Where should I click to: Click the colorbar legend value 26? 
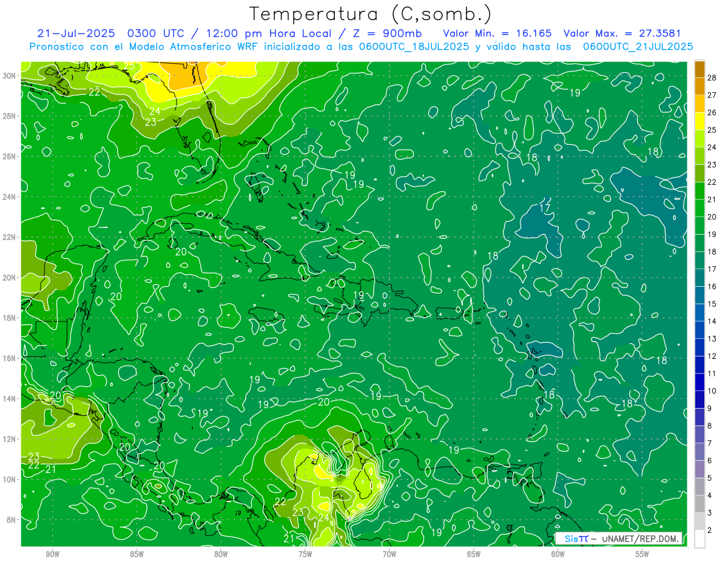[712, 112]
